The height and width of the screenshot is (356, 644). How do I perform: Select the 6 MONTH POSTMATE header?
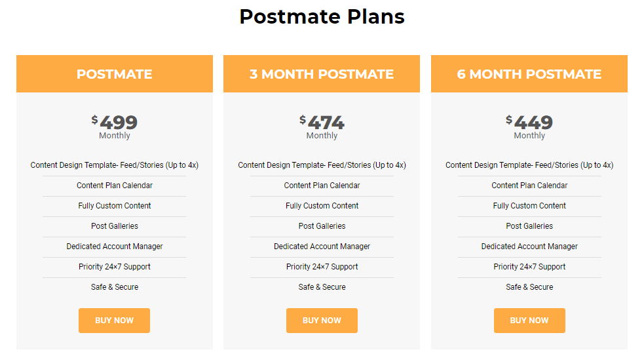pos(529,74)
